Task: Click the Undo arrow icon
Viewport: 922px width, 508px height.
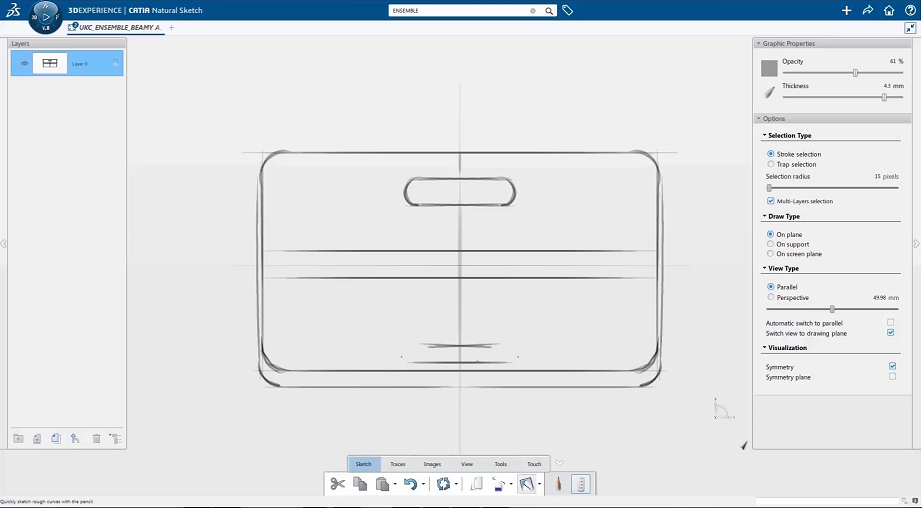Action: pyautogui.click(x=409, y=484)
